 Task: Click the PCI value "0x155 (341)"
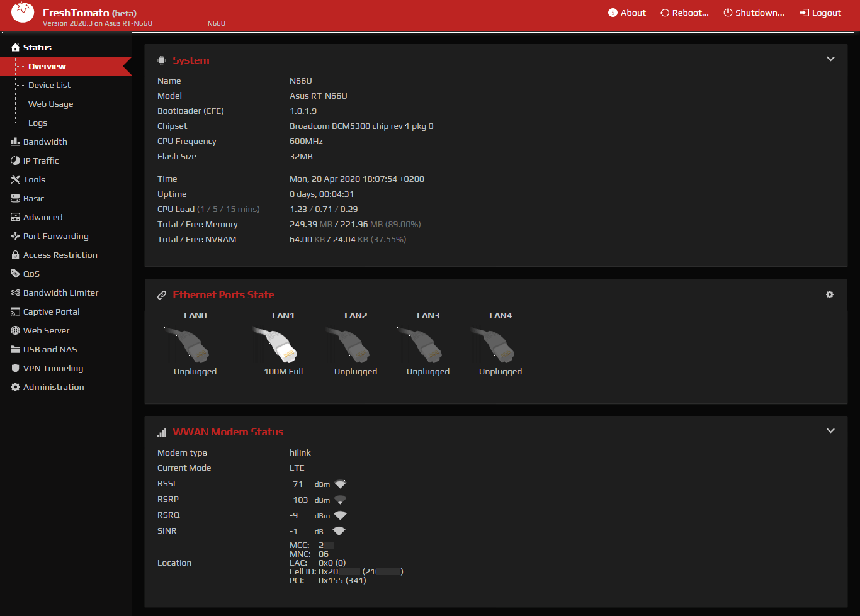[342, 580]
